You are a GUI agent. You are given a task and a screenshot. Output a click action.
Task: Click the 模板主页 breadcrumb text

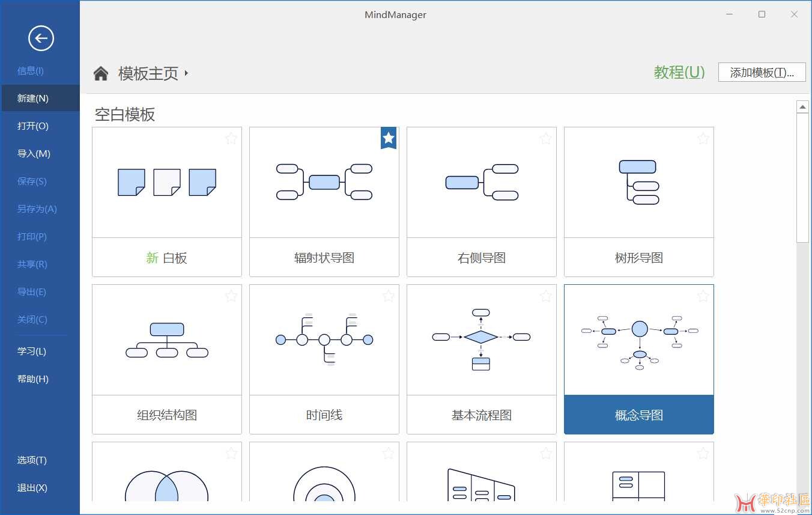click(x=148, y=73)
